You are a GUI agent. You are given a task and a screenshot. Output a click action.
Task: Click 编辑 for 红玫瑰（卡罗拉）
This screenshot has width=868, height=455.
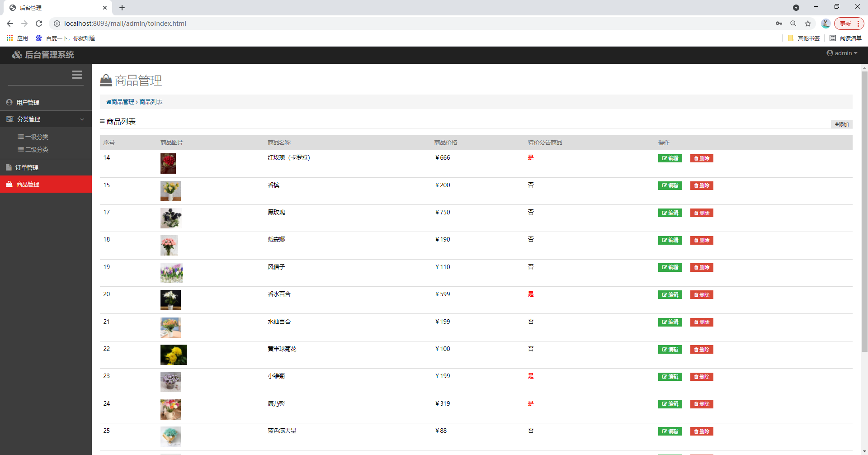tap(670, 158)
